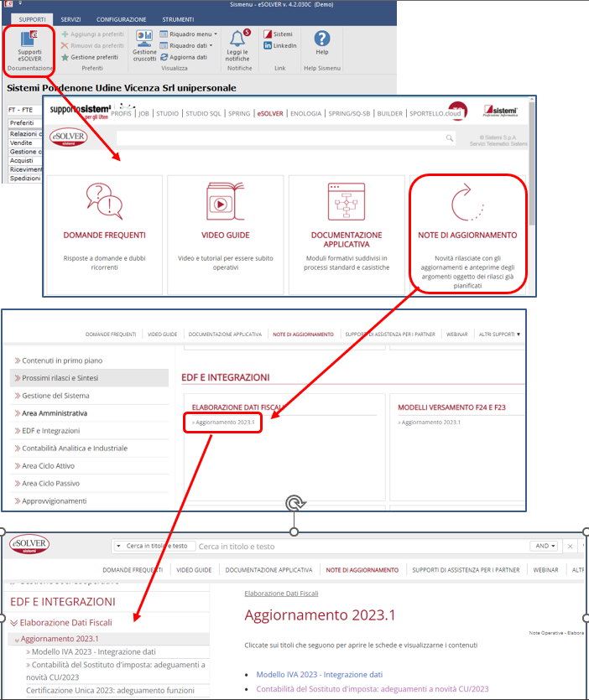Open the NOTE DI AGGIORNAMENTO card
The image size is (589, 700).
pos(467,235)
